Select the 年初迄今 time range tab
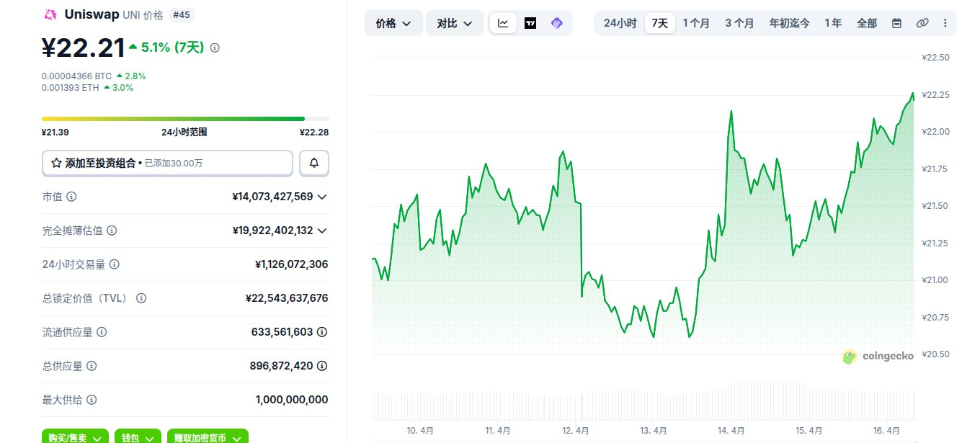 pos(789,23)
